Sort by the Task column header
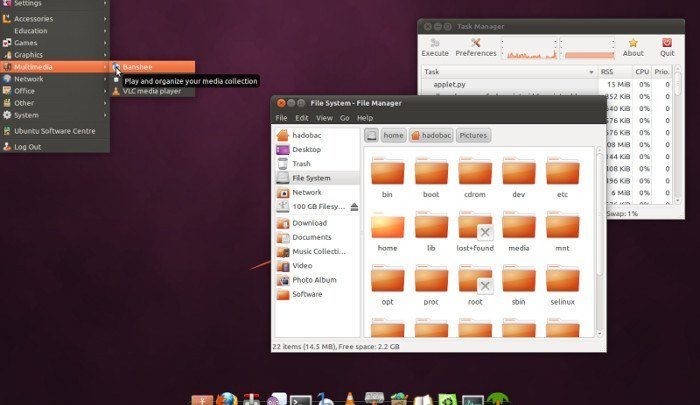The width and height of the screenshot is (700, 405). (x=509, y=72)
